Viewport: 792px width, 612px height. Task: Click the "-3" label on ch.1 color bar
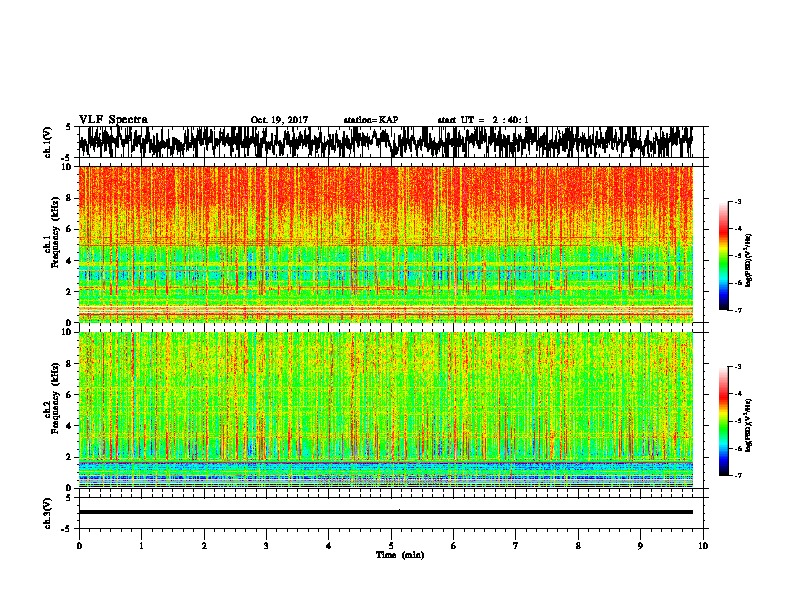point(737,202)
